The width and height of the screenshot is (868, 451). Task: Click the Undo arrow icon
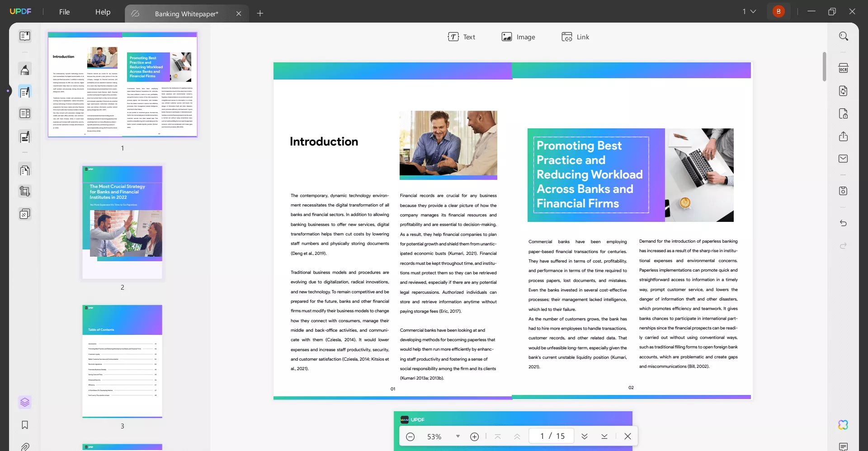(x=843, y=223)
